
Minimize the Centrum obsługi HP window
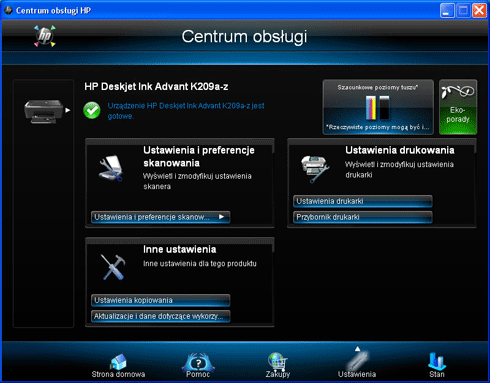[x=447, y=10]
